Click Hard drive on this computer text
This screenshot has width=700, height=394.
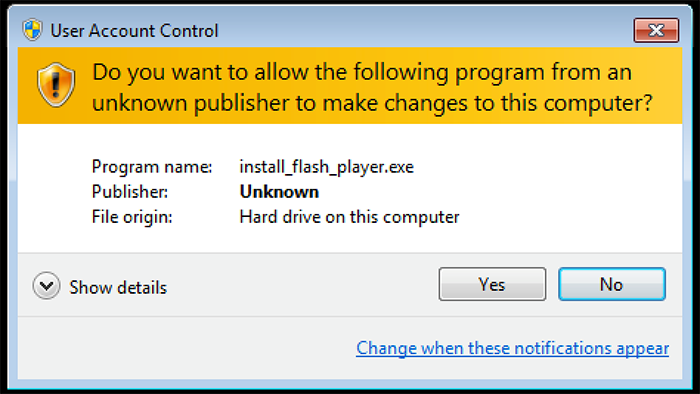coord(350,217)
